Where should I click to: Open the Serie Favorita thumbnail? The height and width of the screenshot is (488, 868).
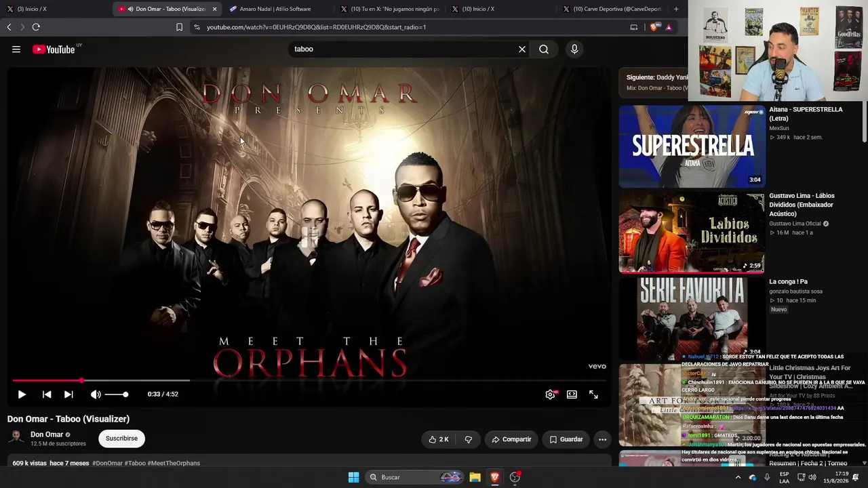pyautogui.click(x=692, y=318)
